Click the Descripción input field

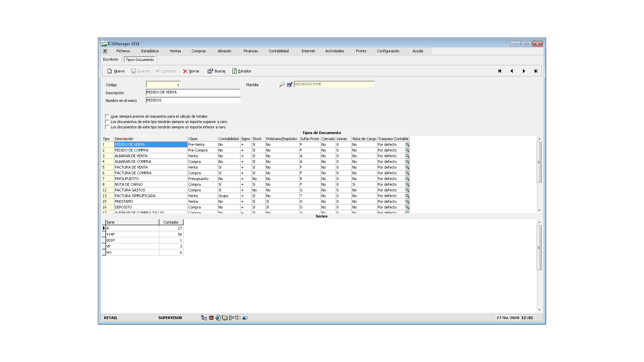(x=193, y=92)
